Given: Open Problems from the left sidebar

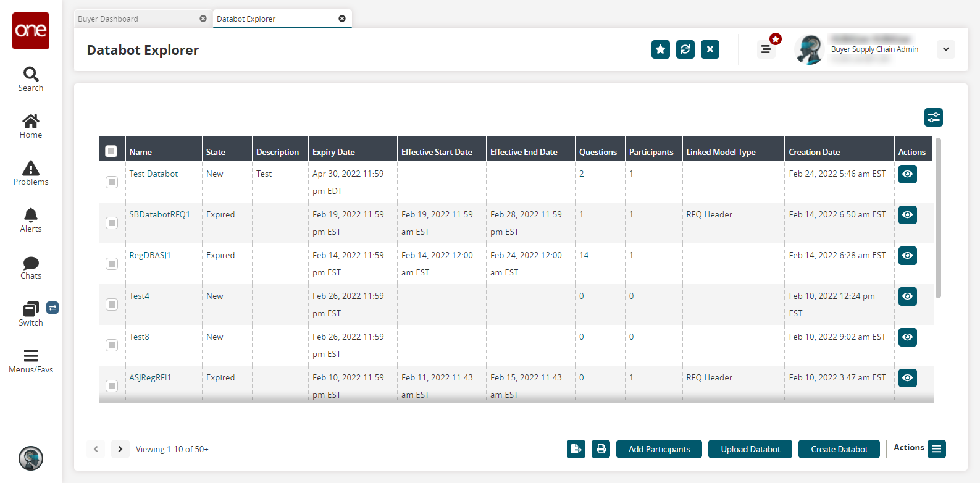Looking at the screenshot, I should click(x=31, y=173).
